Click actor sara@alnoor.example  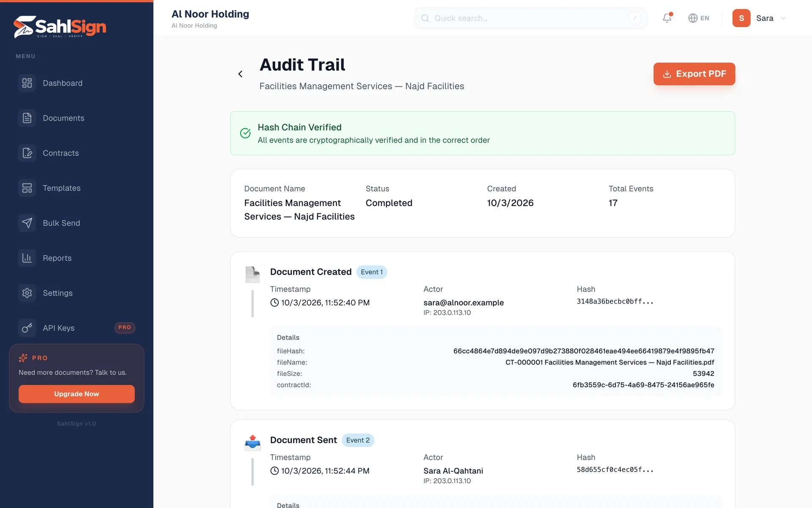[464, 303]
